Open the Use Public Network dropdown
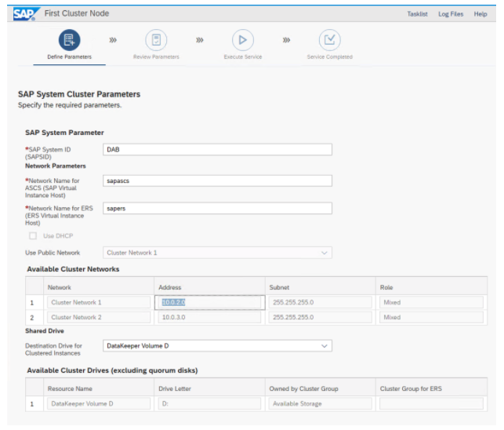This screenshot has height=430, width=504. (x=217, y=253)
